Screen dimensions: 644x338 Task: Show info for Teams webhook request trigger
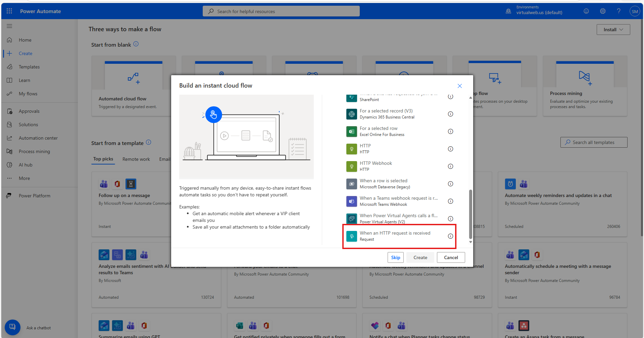pos(450,201)
